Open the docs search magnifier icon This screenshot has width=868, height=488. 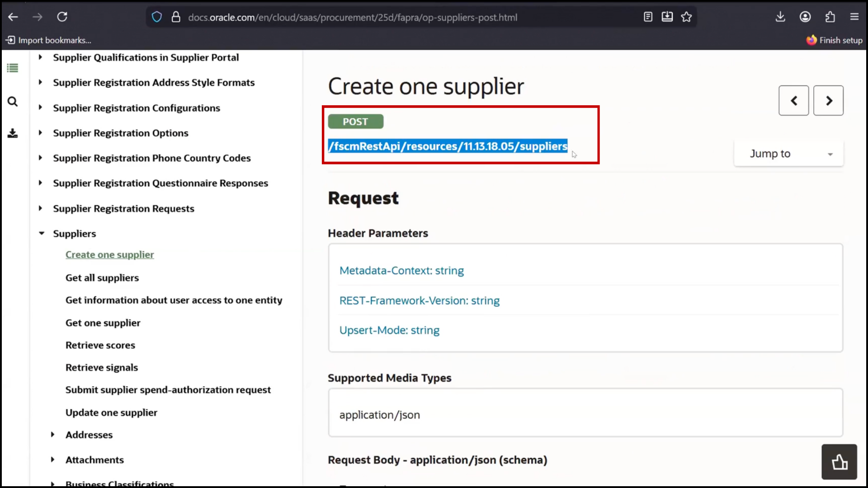click(13, 102)
